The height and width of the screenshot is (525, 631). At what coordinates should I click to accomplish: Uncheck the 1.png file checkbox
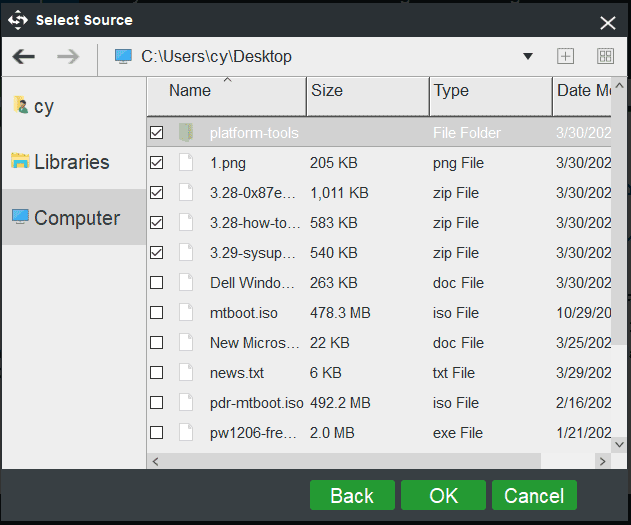(156, 163)
